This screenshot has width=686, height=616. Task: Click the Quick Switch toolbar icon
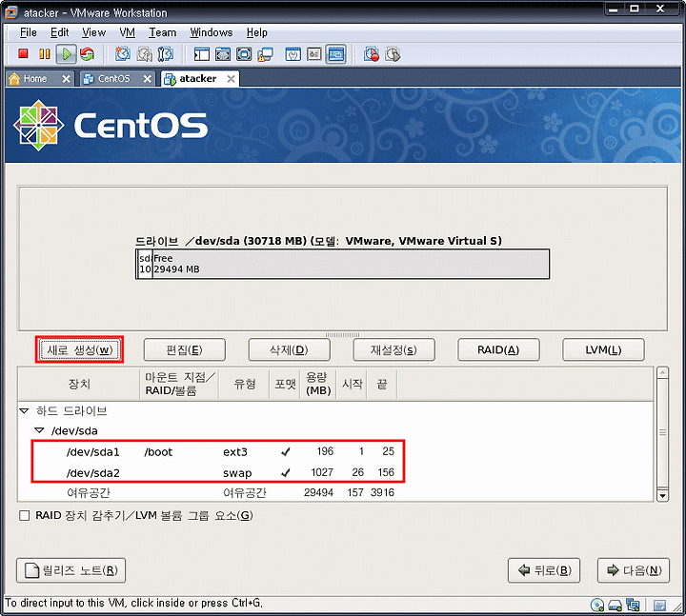coord(223,54)
